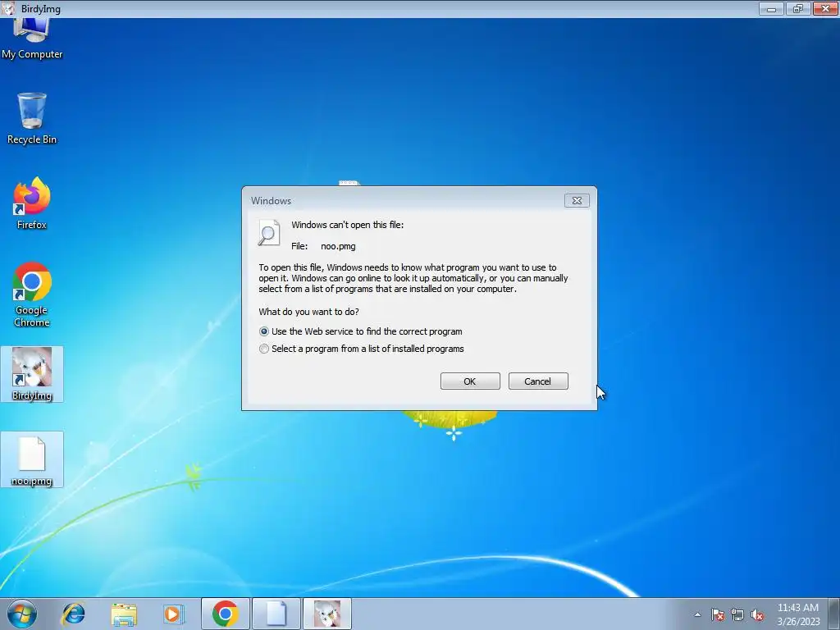This screenshot has height=630, width=840.
Task: Open Windows Media Player from taskbar
Action: [x=173, y=614]
